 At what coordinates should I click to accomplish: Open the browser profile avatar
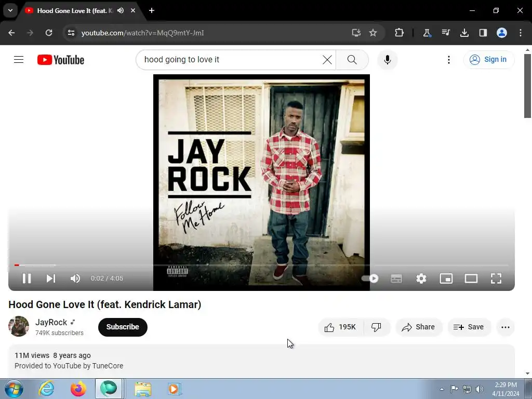[502, 33]
